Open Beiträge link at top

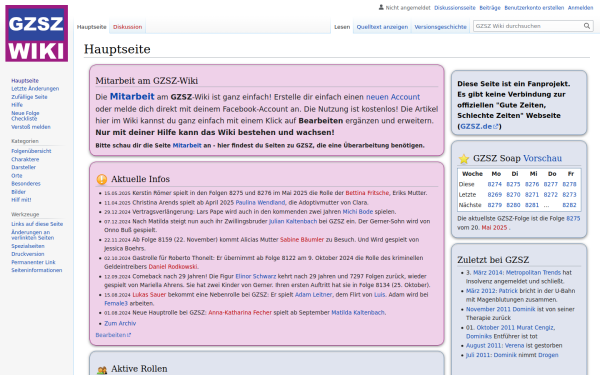click(490, 8)
